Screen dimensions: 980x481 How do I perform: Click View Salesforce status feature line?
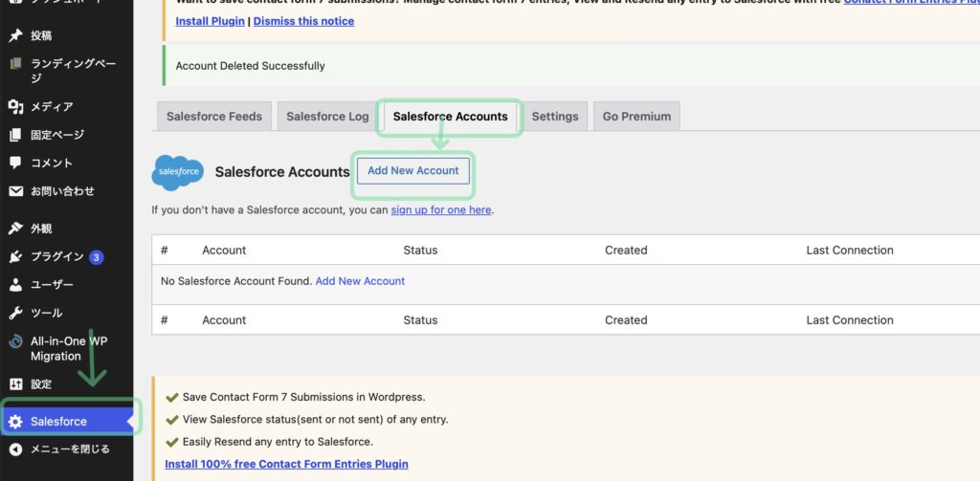coord(315,420)
